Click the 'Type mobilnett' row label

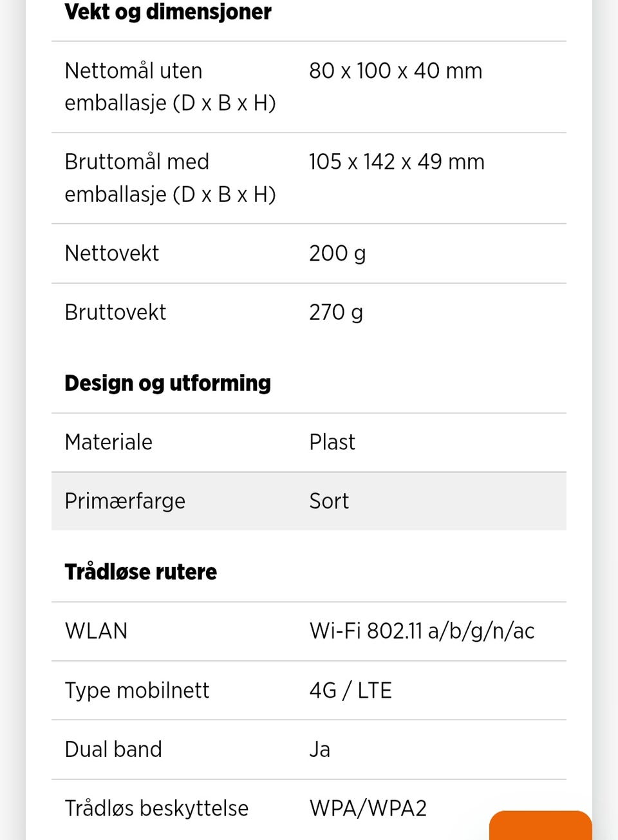pos(137,691)
